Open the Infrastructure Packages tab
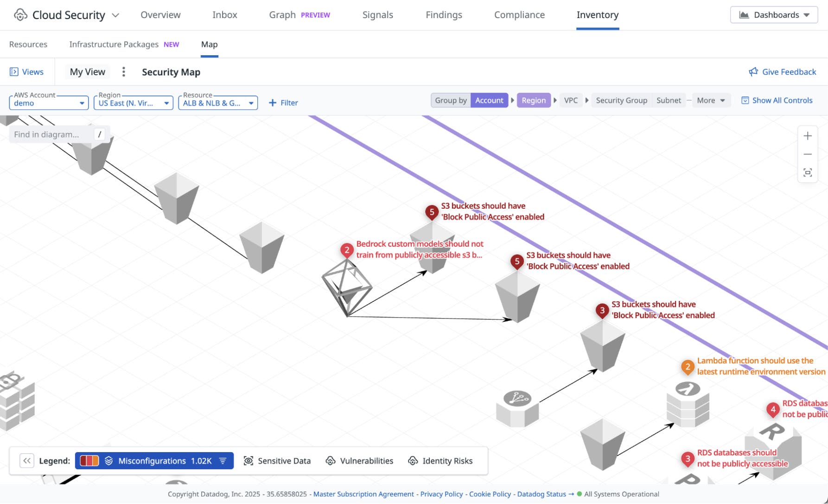The width and height of the screenshot is (828, 504). tap(114, 44)
